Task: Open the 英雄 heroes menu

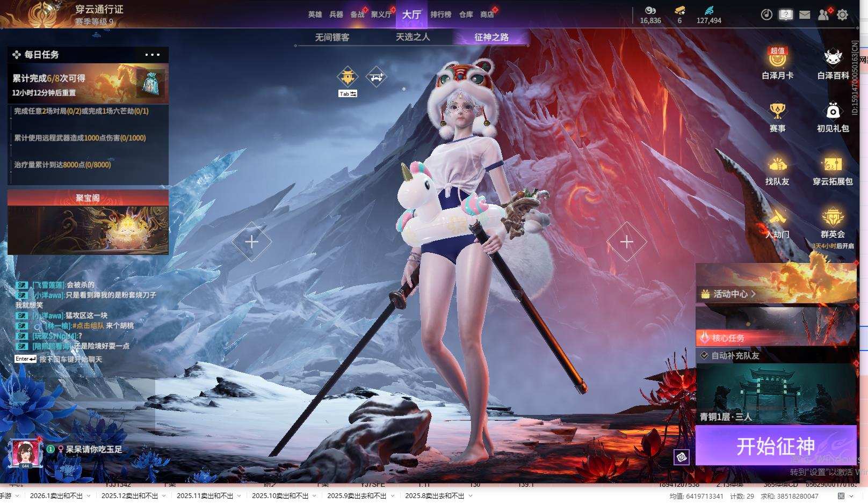Action: (315, 14)
